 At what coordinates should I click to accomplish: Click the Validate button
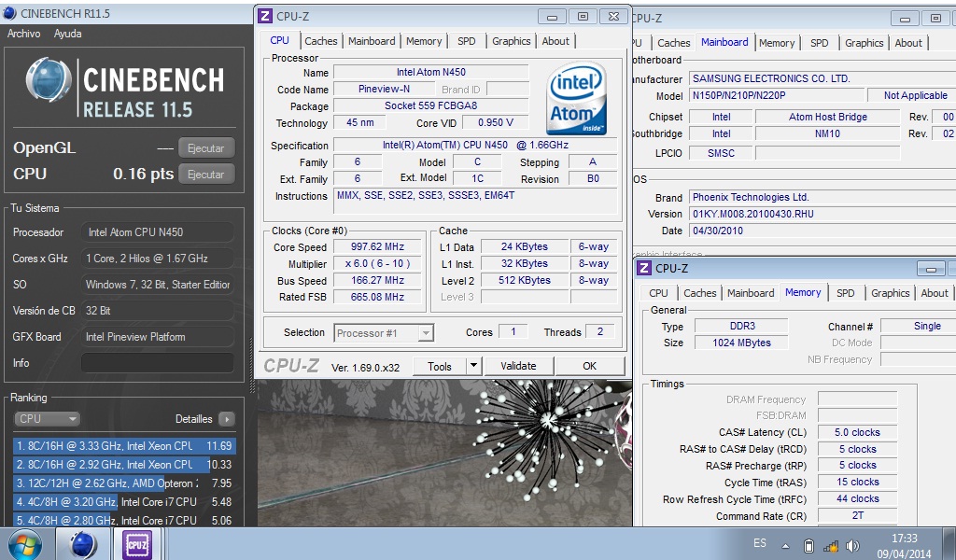pos(518,366)
